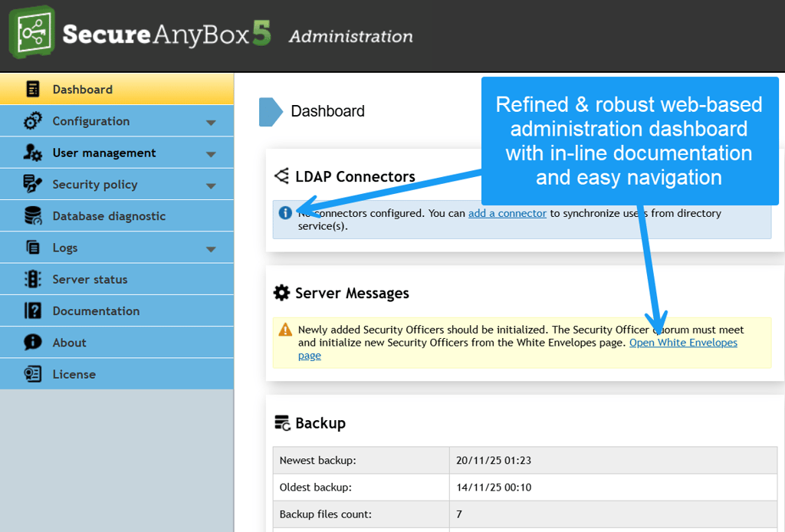
Task: Click the 'Backup' section heading
Action: pos(320,423)
